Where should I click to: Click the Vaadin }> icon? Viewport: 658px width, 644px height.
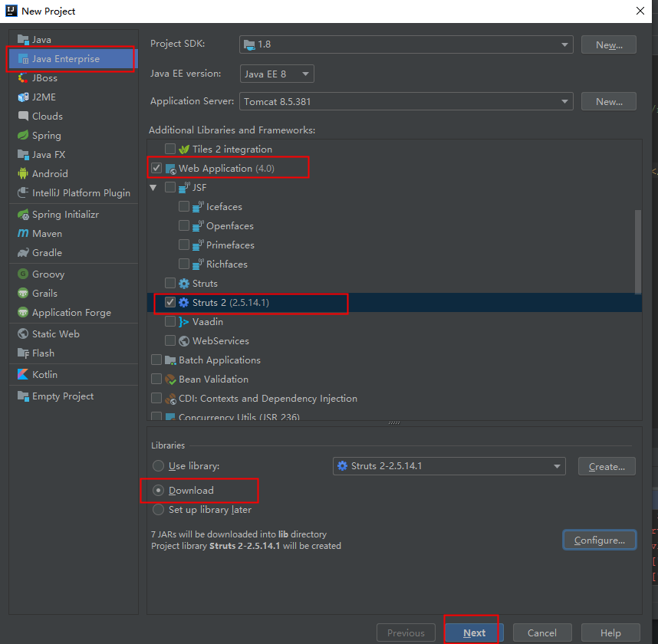[184, 322]
